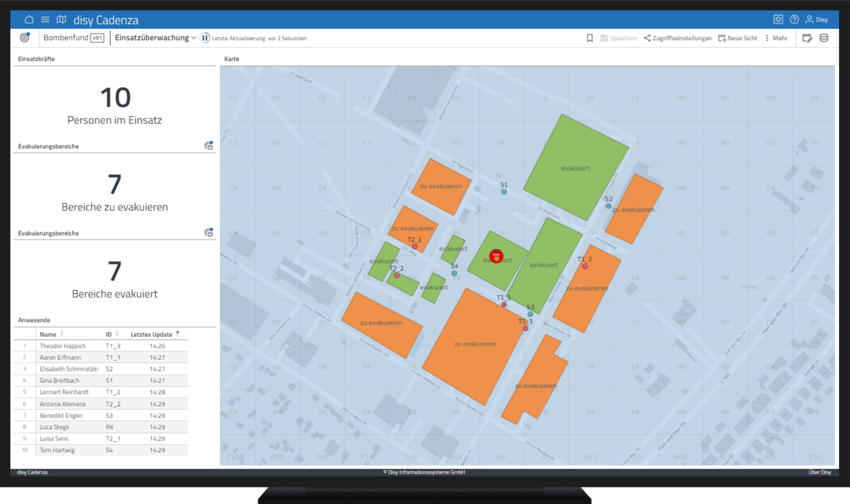Open the database icon in toolbar
Viewport: 850px width, 504px height.
click(824, 38)
